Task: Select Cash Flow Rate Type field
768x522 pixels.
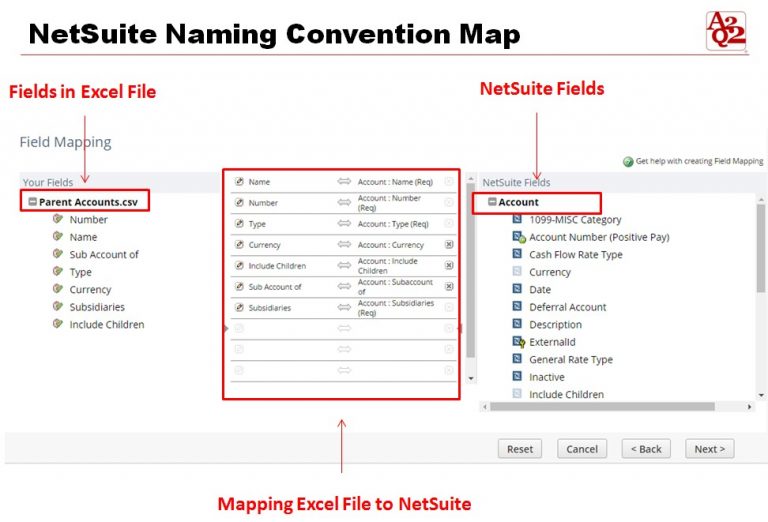Action: pos(576,255)
